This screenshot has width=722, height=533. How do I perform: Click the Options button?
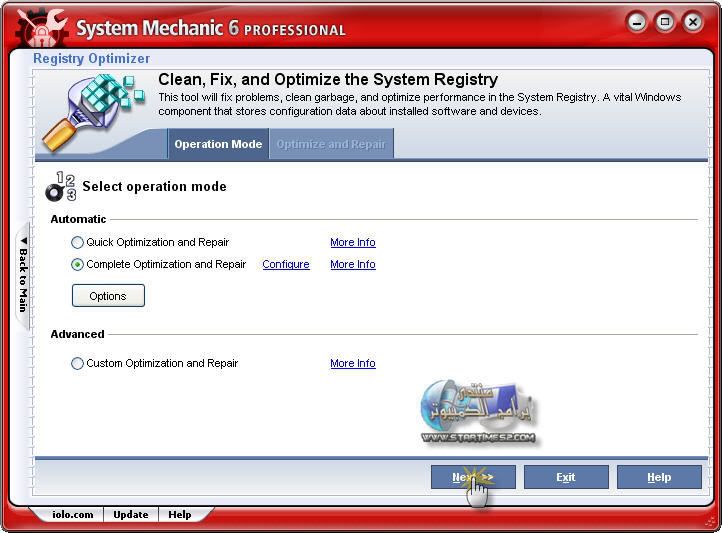pyautogui.click(x=108, y=295)
